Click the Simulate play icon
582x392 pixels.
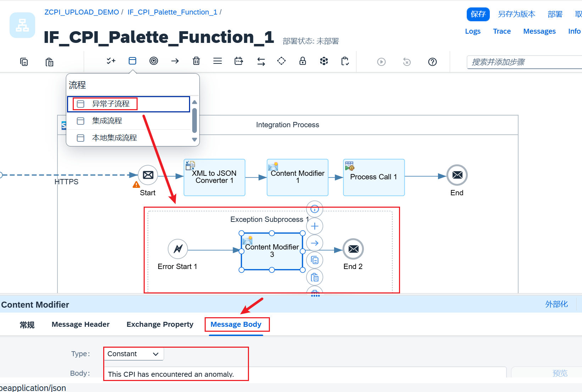pos(381,62)
